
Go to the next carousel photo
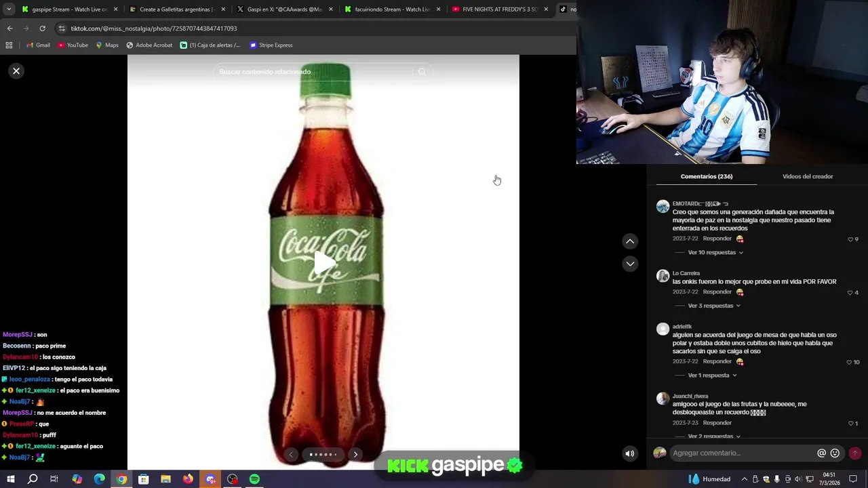(355, 455)
